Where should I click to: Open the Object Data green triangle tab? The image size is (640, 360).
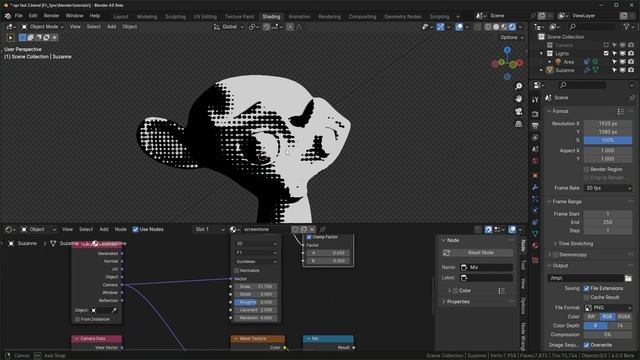tap(535, 234)
